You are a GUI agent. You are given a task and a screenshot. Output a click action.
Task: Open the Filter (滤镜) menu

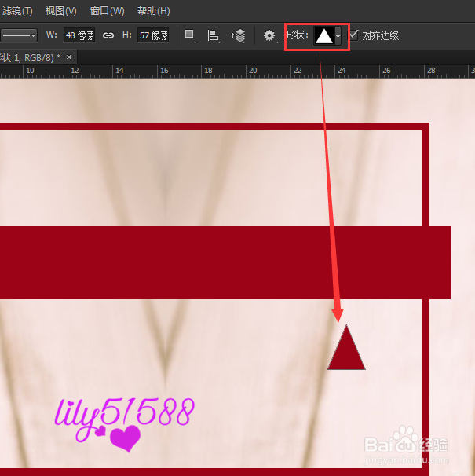16,11
